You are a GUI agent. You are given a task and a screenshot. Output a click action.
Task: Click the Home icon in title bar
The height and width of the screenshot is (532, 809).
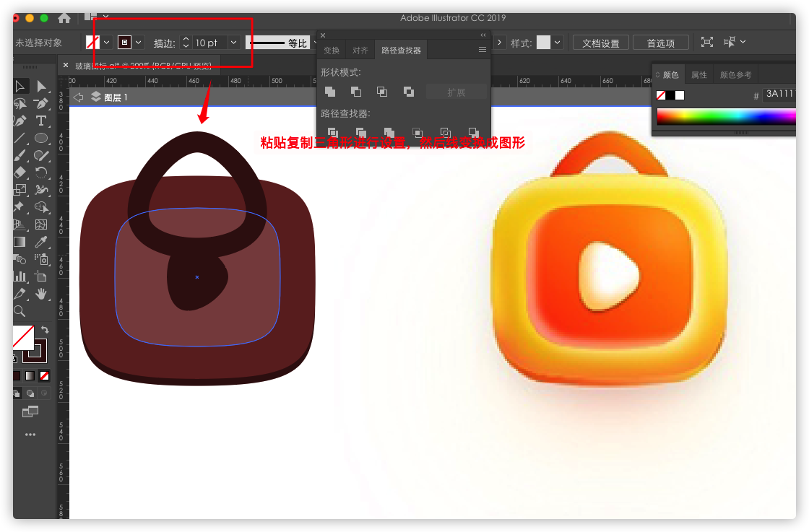(64, 19)
